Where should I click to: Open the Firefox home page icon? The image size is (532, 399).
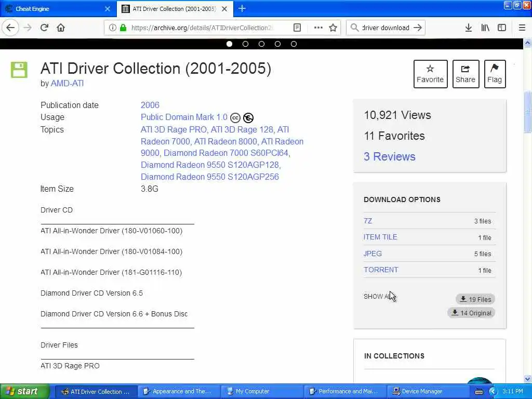[x=61, y=28]
